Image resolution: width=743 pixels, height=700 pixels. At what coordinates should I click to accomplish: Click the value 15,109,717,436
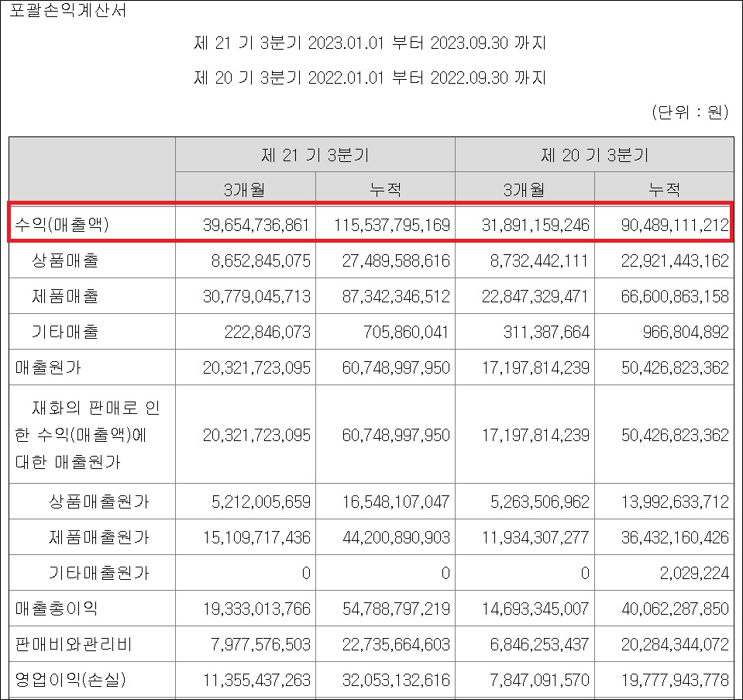tap(256, 538)
